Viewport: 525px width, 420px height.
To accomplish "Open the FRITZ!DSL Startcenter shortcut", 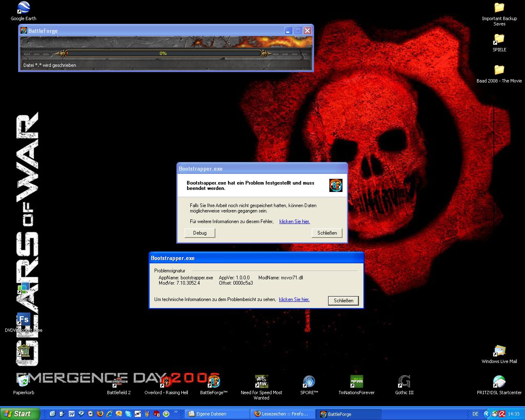I will point(499,385).
